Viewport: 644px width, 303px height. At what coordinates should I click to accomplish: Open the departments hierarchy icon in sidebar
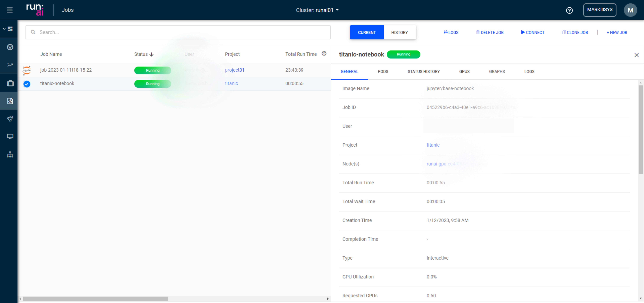[x=10, y=155]
